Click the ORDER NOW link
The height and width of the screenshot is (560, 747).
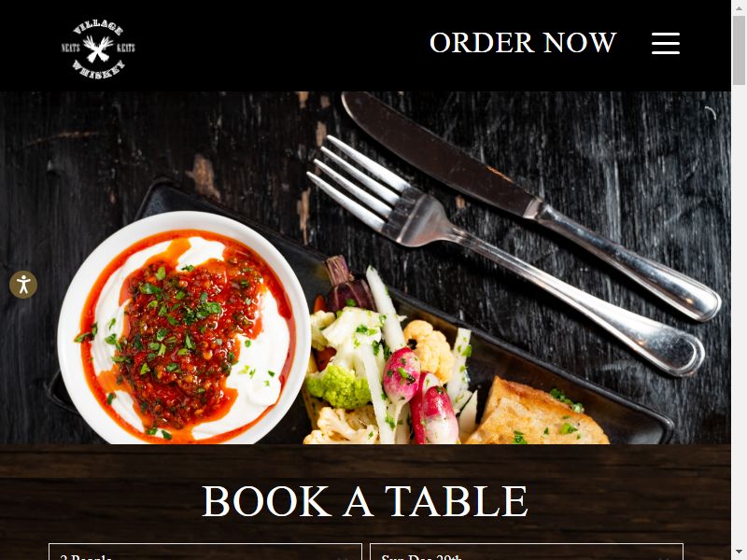coord(523,43)
